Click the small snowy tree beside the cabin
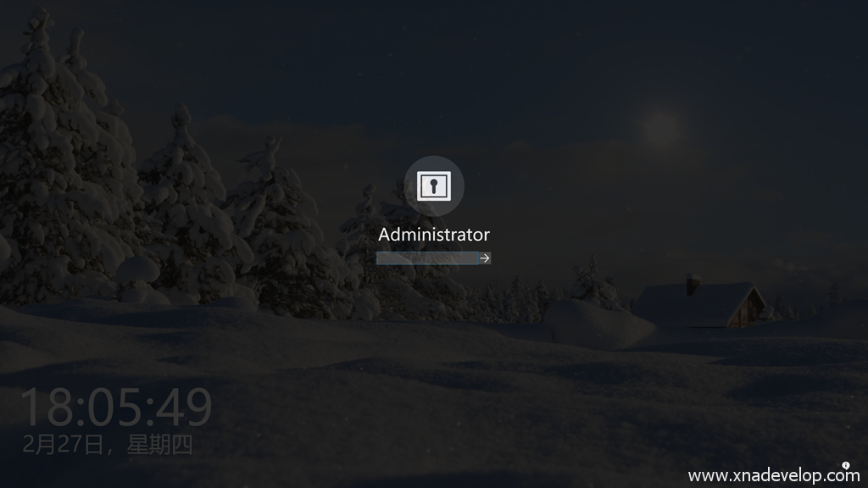Image resolution: width=868 pixels, height=488 pixels. (x=593, y=284)
